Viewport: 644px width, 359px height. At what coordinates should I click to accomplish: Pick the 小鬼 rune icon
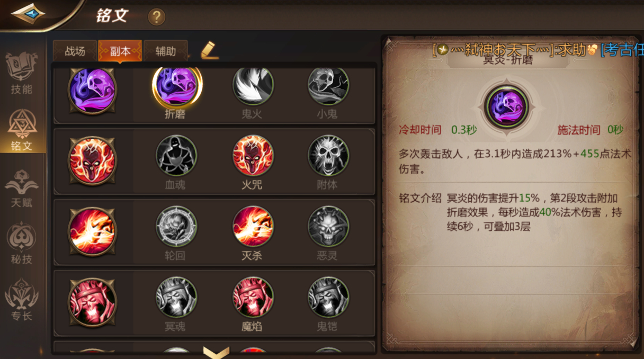point(328,85)
